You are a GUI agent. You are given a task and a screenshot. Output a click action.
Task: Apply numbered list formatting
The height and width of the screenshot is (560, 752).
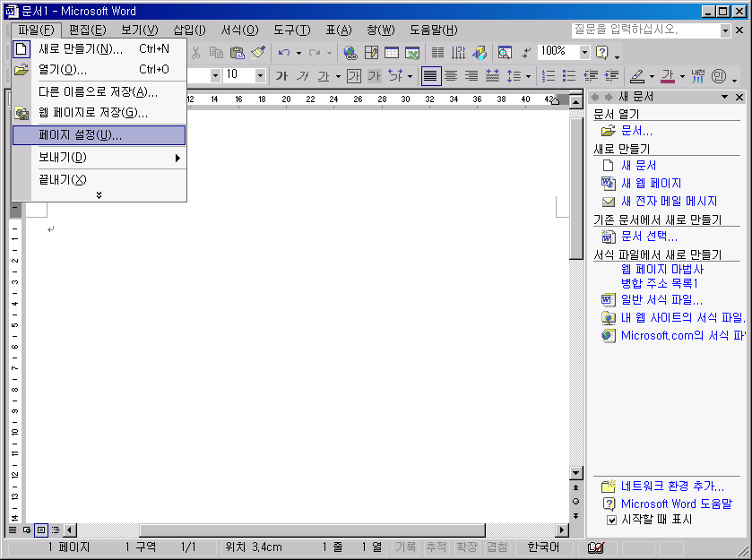pyautogui.click(x=549, y=76)
